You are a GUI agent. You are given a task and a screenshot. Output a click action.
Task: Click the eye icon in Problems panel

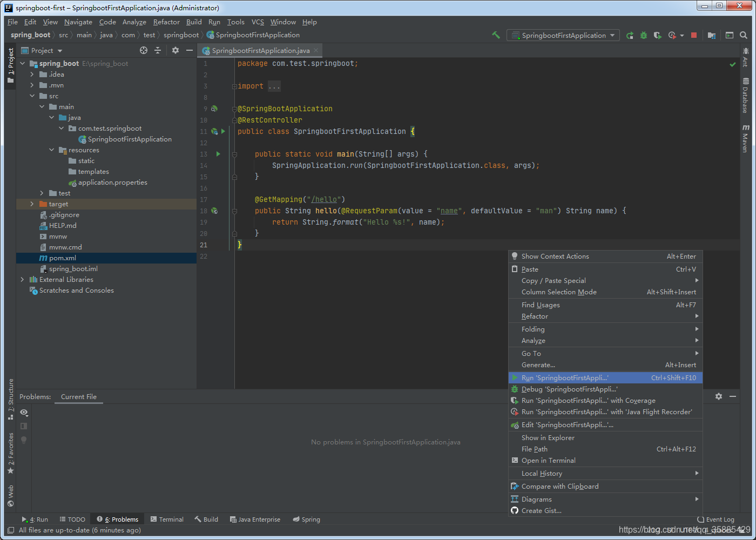(24, 412)
